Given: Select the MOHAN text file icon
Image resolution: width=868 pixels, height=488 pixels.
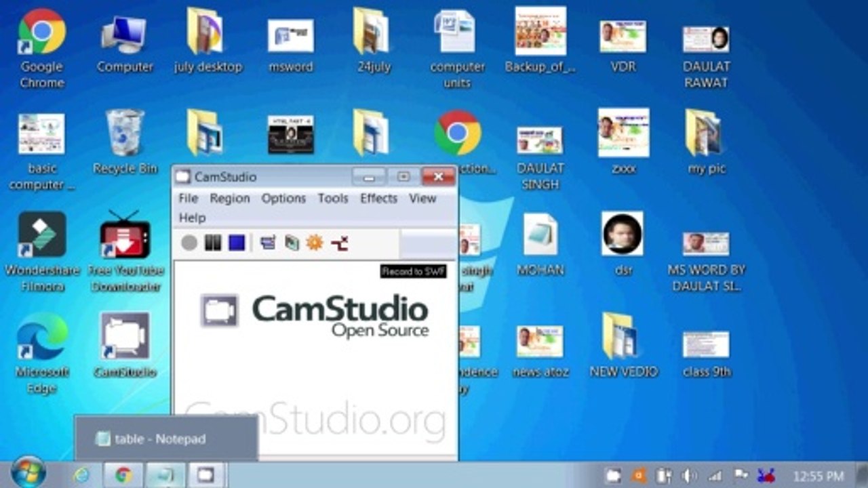Looking at the screenshot, I should [540, 244].
